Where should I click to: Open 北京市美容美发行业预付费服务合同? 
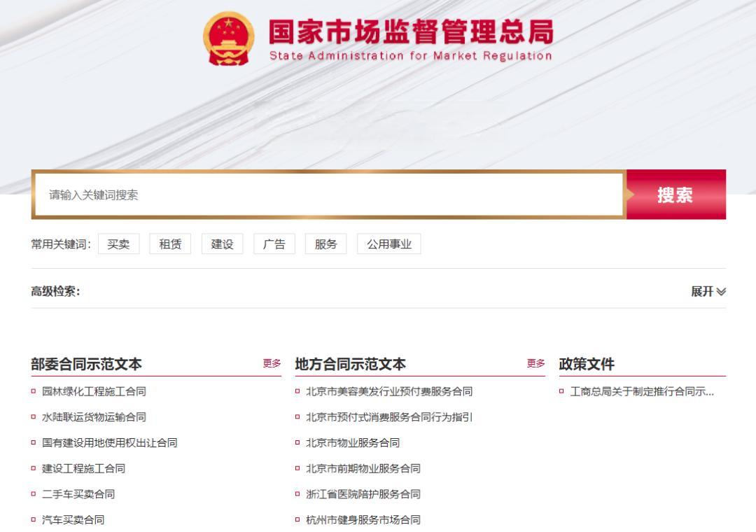(389, 391)
